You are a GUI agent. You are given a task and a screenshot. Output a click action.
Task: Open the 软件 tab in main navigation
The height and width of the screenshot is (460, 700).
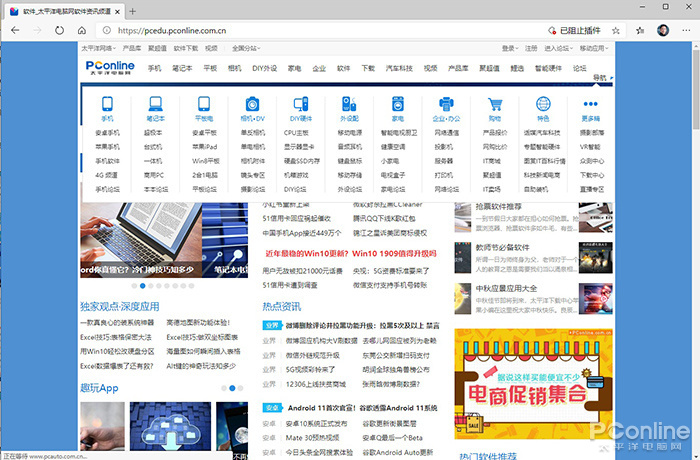point(343,68)
